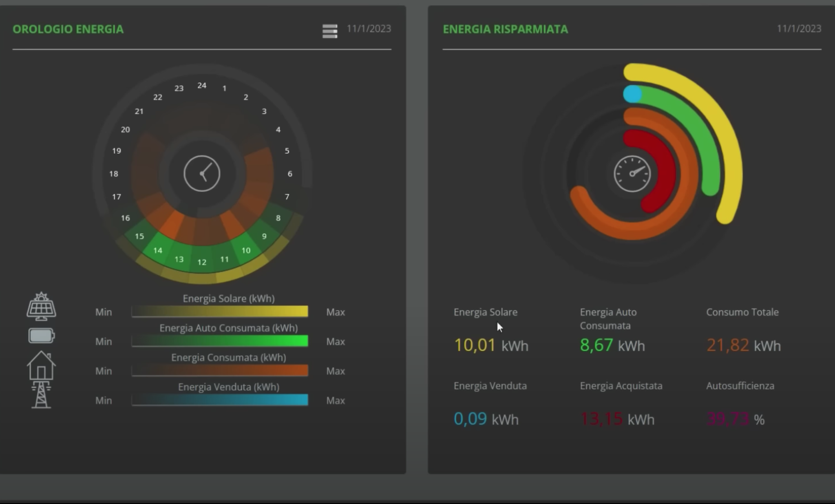Click the Energia Venduta blue bar
Screen dimensions: 835x504
[220, 400]
